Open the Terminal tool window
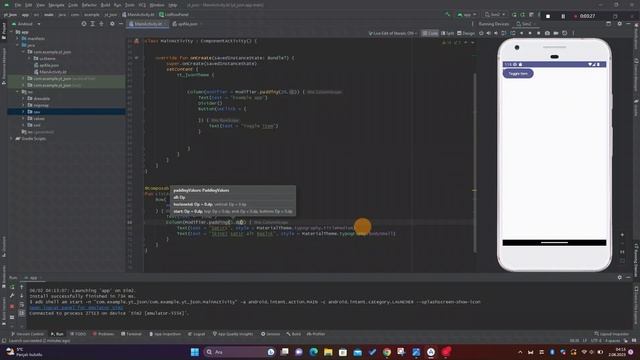The height and width of the screenshot is (360, 640). tap(131, 334)
